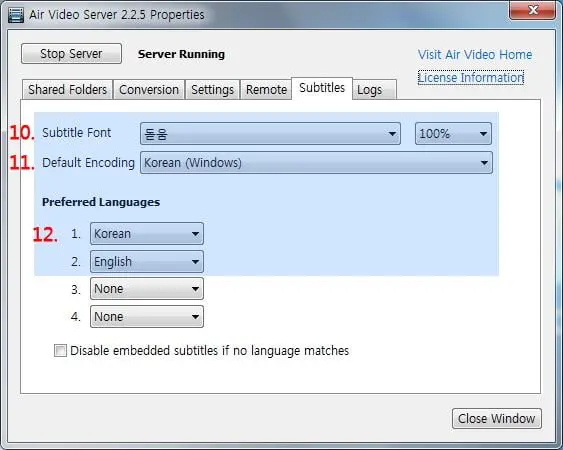Enable Disable embedded subtitles if no language matches

[60, 351]
